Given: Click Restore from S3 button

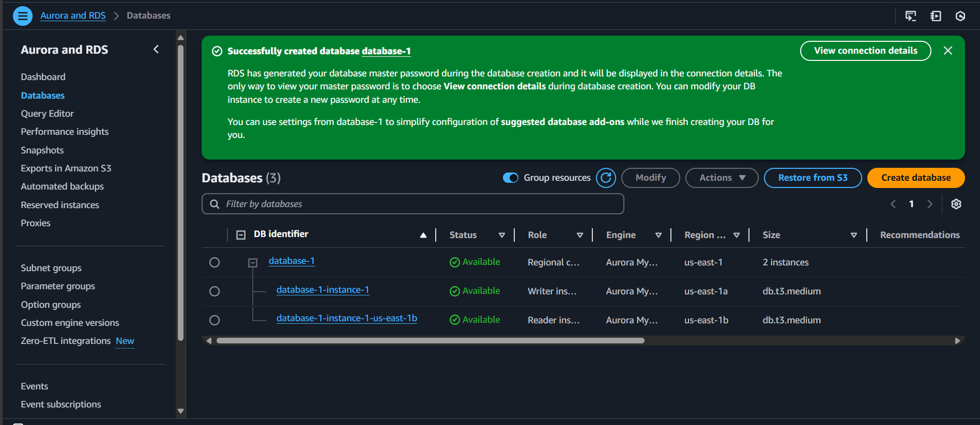Looking at the screenshot, I should (x=813, y=178).
